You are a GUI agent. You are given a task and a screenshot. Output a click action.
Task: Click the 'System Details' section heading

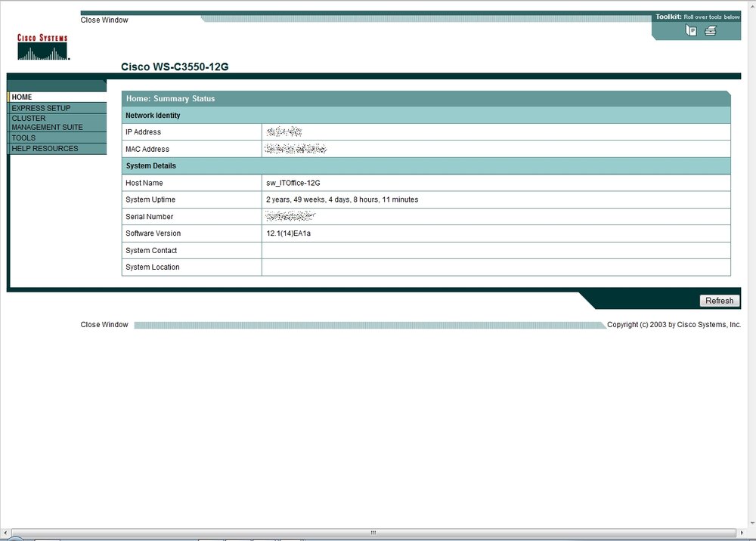click(151, 165)
